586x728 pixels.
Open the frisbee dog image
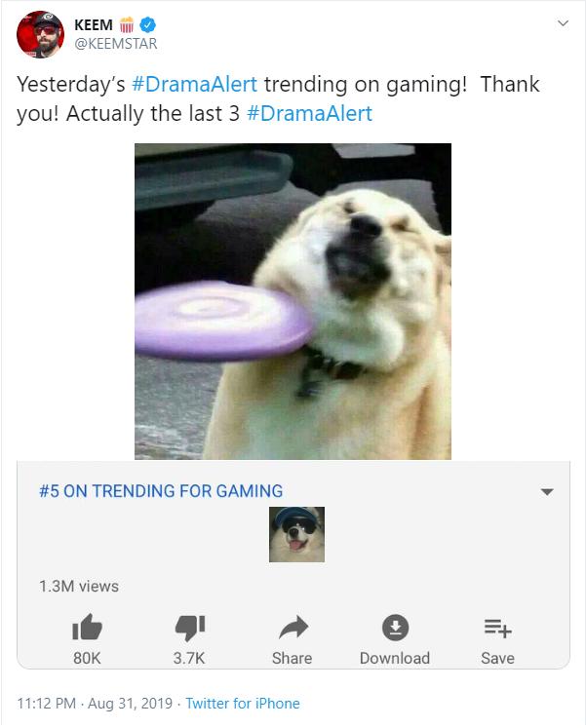293,301
